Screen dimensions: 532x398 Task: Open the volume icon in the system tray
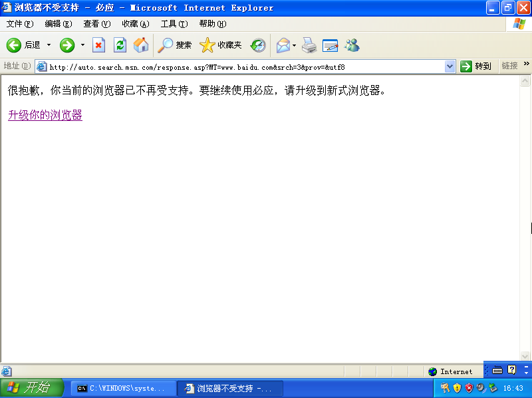click(x=480, y=387)
